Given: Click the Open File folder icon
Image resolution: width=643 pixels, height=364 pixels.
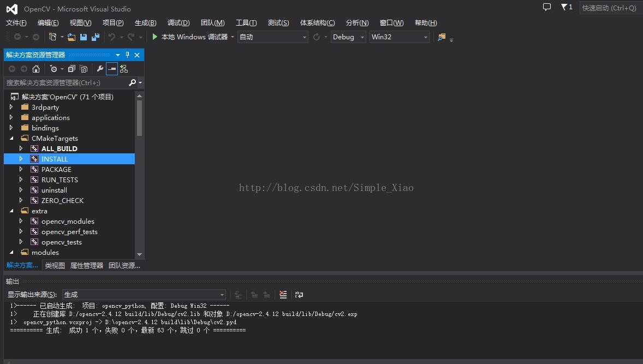Looking at the screenshot, I should 72,37.
